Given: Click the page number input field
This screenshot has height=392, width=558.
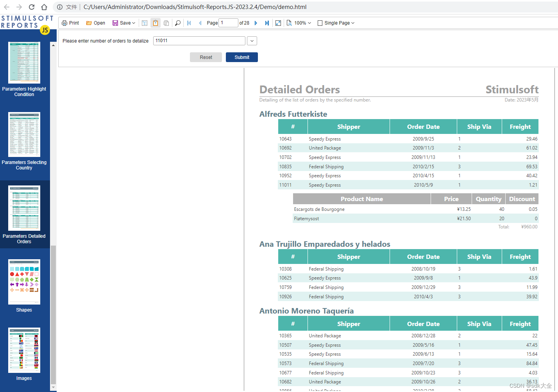Looking at the screenshot, I should tap(228, 23).
